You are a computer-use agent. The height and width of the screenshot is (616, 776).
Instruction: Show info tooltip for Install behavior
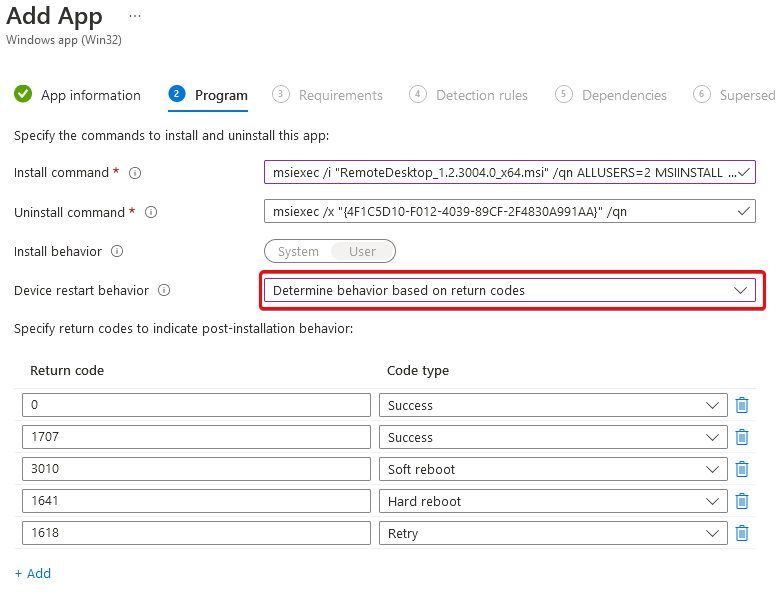click(x=117, y=251)
